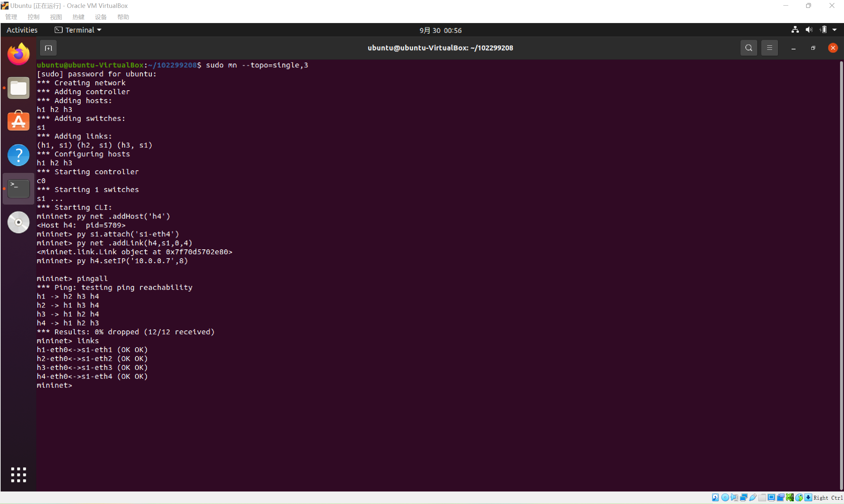
Task: Expand the system menu arrow
Action: (x=834, y=30)
